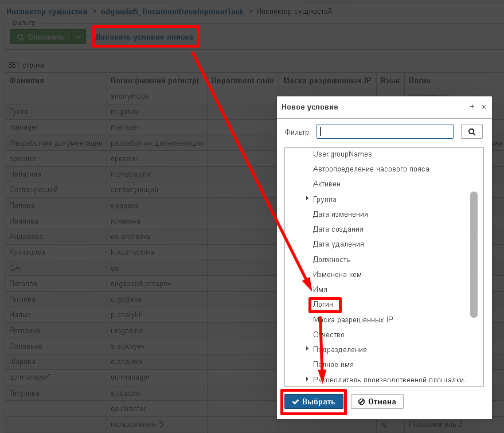Expand the Подразделение tree node
The height and width of the screenshot is (433, 504).
[x=307, y=349]
